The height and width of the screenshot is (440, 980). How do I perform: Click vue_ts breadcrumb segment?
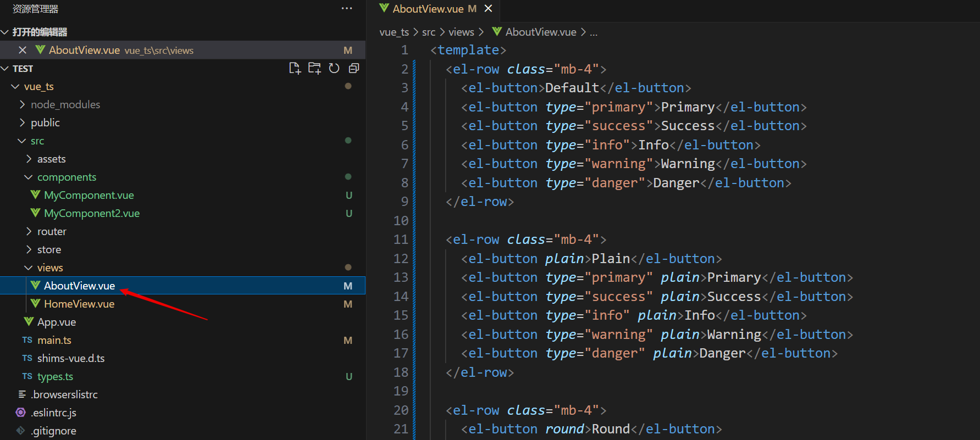tap(394, 32)
